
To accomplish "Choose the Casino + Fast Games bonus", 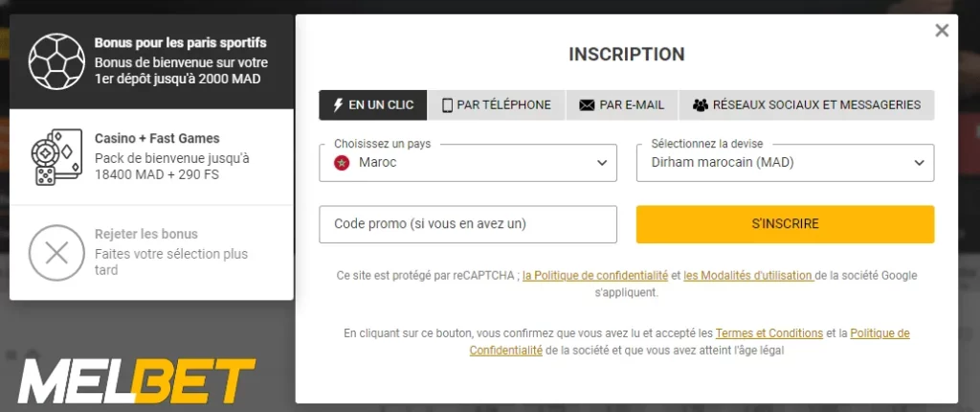I will point(172,157).
